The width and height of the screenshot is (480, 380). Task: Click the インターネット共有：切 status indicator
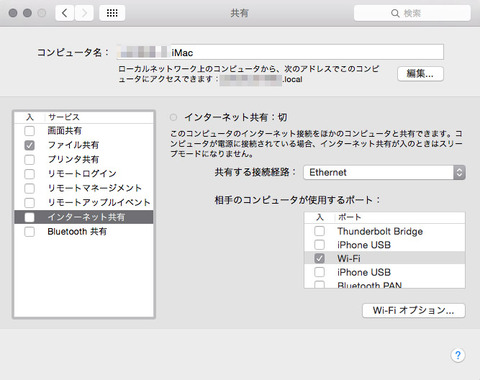coord(173,117)
